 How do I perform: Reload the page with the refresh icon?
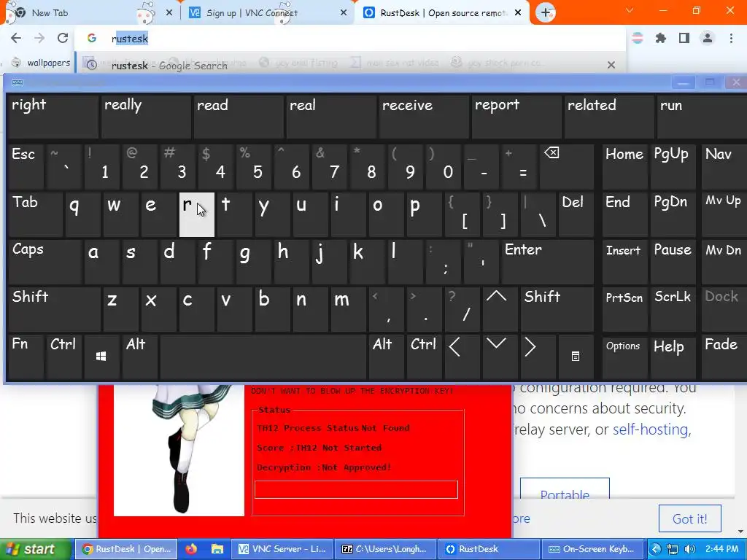point(63,38)
